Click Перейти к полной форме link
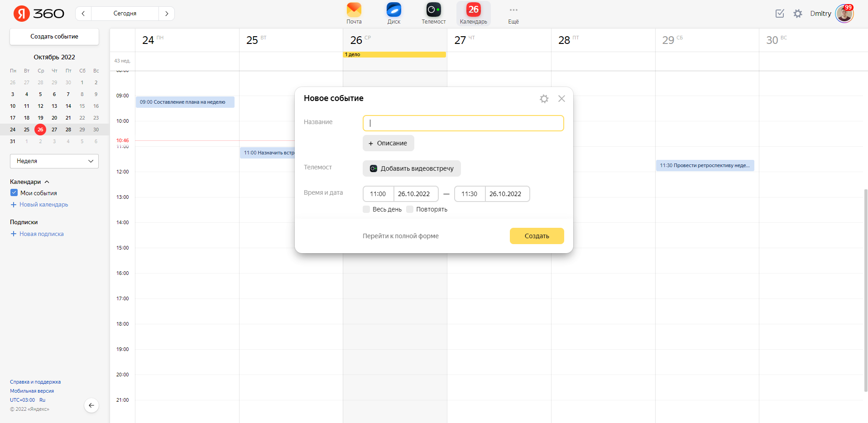868x423 pixels. [x=400, y=236]
